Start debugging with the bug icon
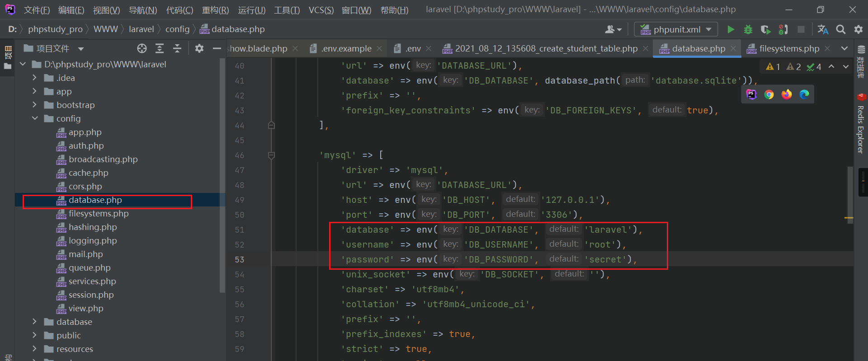This screenshot has height=361, width=868. (x=748, y=29)
